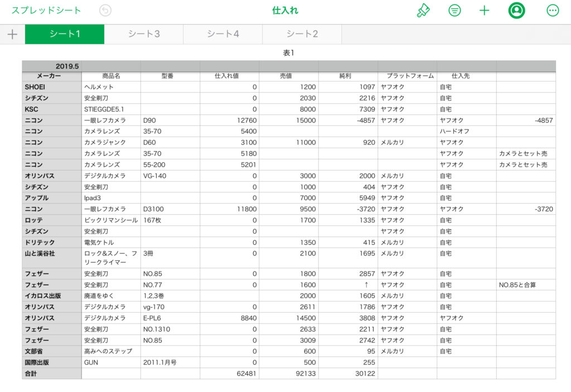The image size is (571, 392).
Task: Select the ハードオフ supplier cell
Action: pyautogui.click(x=467, y=131)
